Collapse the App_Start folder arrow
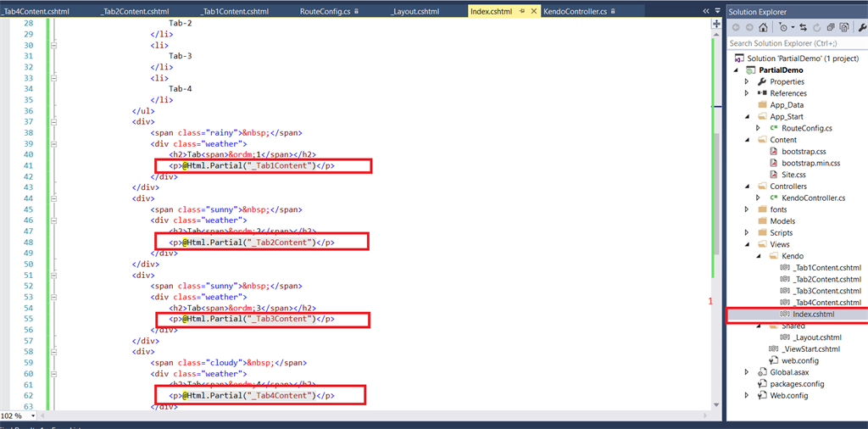Viewport: 868px width, 429px height. pos(747,117)
